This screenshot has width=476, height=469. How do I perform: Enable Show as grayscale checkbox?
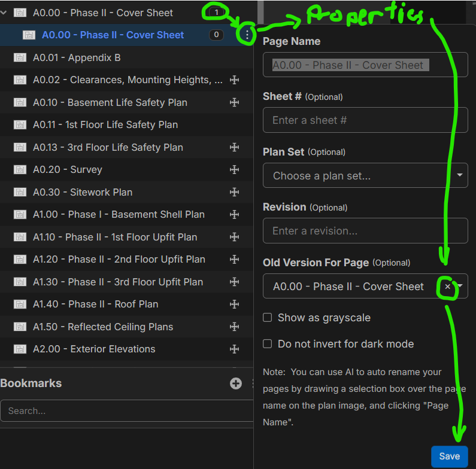[268, 318]
